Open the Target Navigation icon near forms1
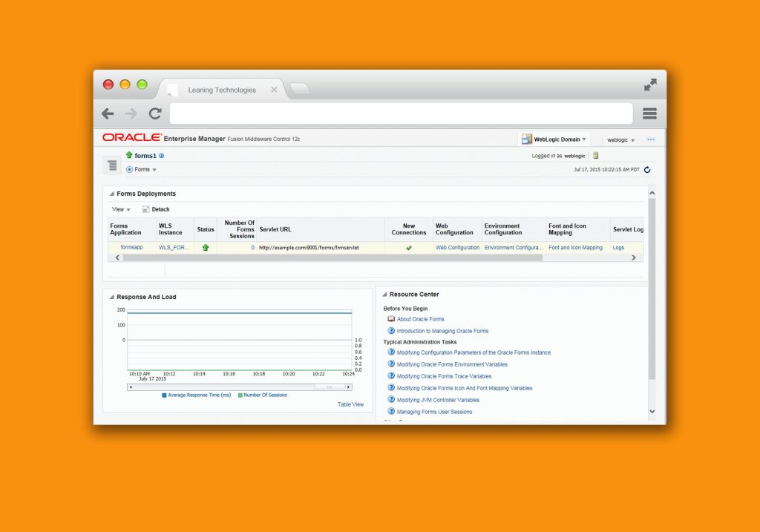This screenshot has width=760, height=532. tap(111, 165)
